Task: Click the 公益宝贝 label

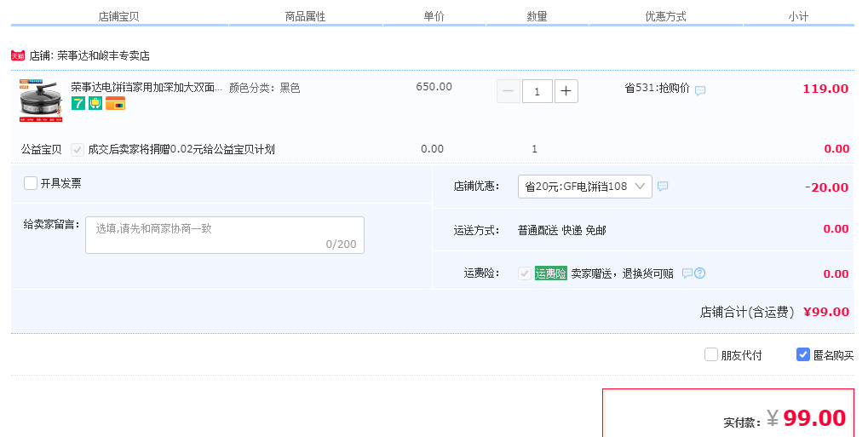Action: tap(42, 149)
